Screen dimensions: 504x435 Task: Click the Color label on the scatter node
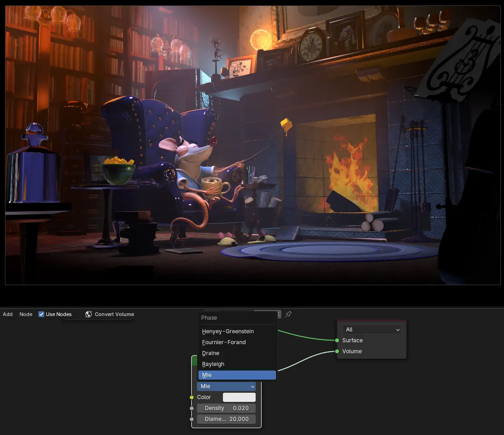point(204,397)
